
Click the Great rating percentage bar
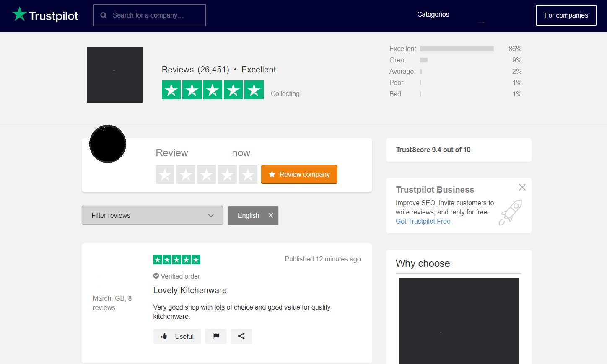click(x=424, y=60)
